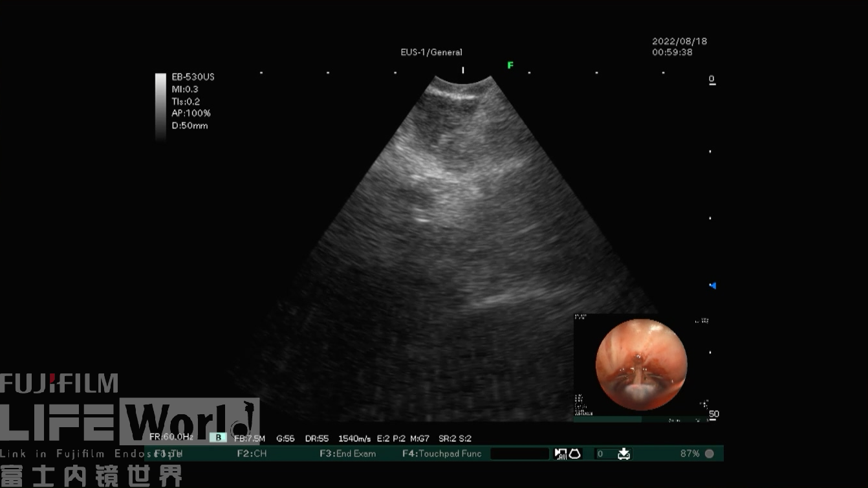Click the F4:Touchpad Func label
This screenshot has height=488, width=868.
coord(442,454)
